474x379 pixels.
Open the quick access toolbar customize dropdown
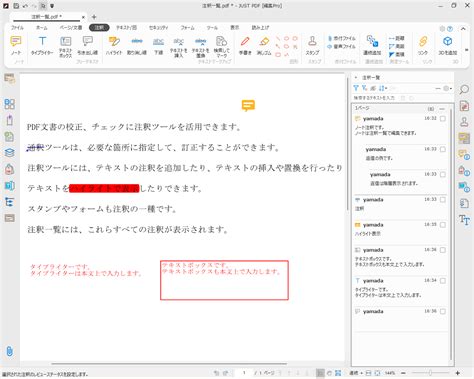[x=52, y=6]
